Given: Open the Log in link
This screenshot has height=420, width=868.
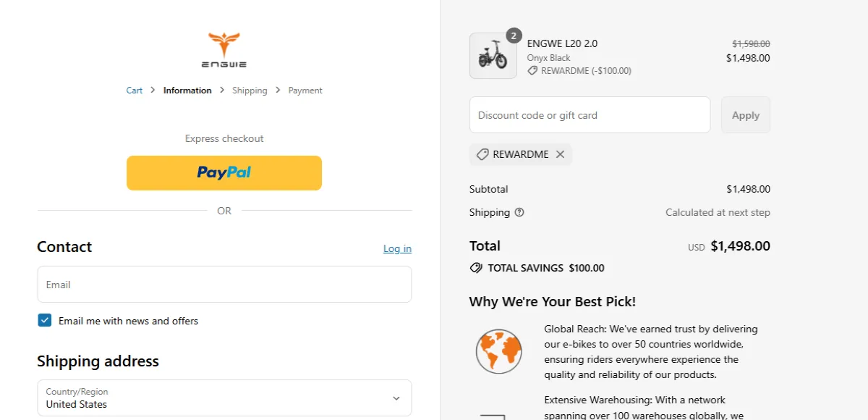Looking at the screenshot, I should pyautogui.click(x=397, y=248).
